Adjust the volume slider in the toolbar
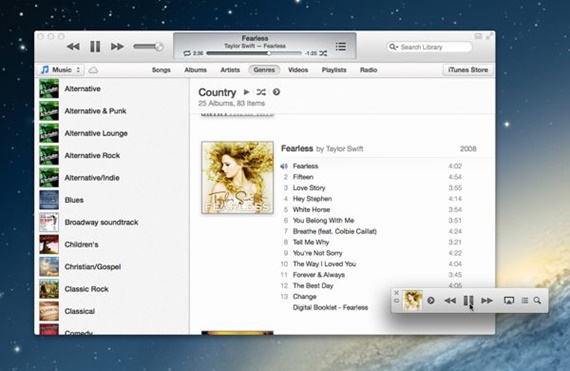The width and height of the screenshot is (570, 371). (x=148, y=47)
